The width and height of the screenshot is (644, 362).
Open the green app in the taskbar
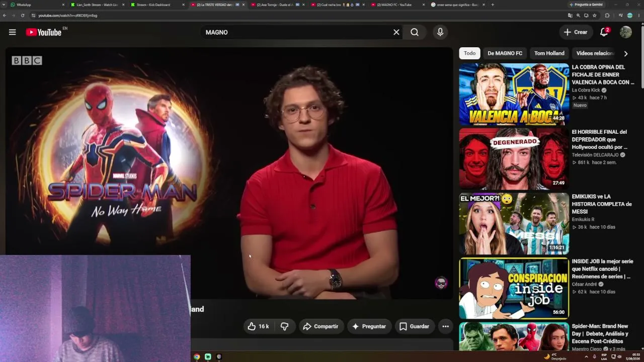point(208,357)
